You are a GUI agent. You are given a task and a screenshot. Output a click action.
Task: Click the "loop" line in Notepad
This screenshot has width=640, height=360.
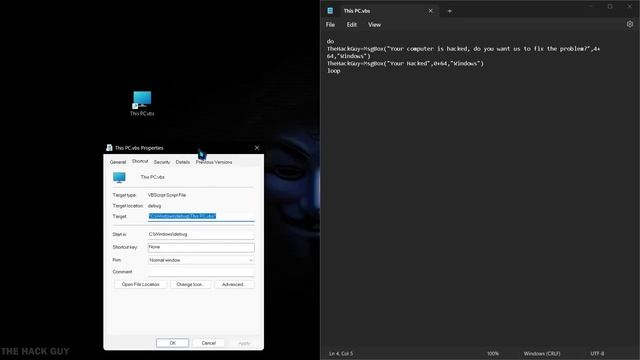[333, 71]
